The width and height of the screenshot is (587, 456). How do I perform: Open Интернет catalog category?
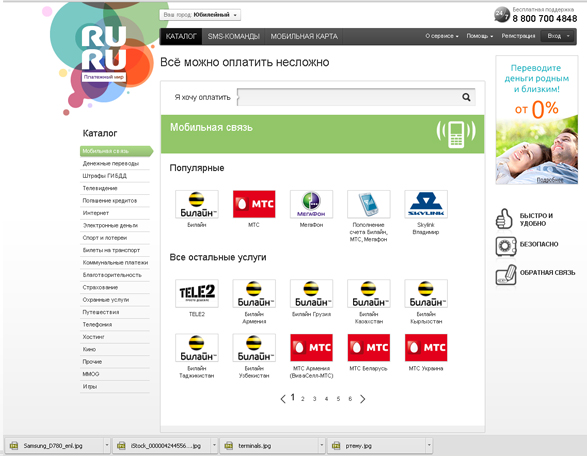click(x=95, y=213)
